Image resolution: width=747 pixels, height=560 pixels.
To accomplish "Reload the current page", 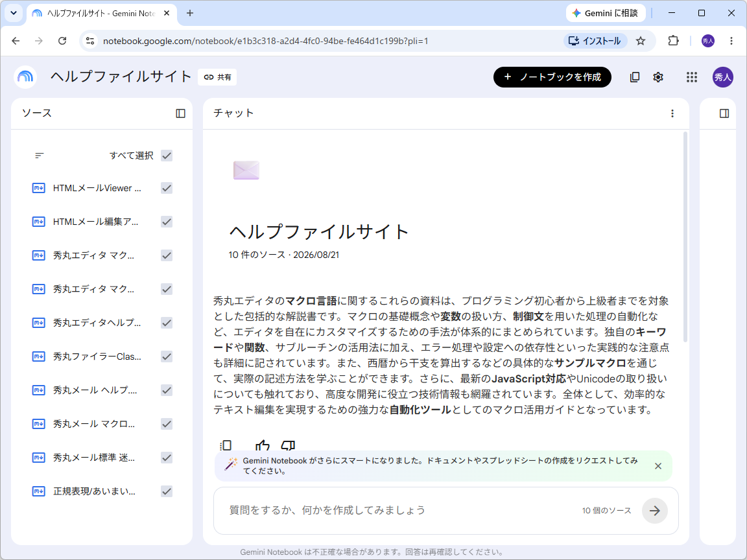I will [62, 41].
